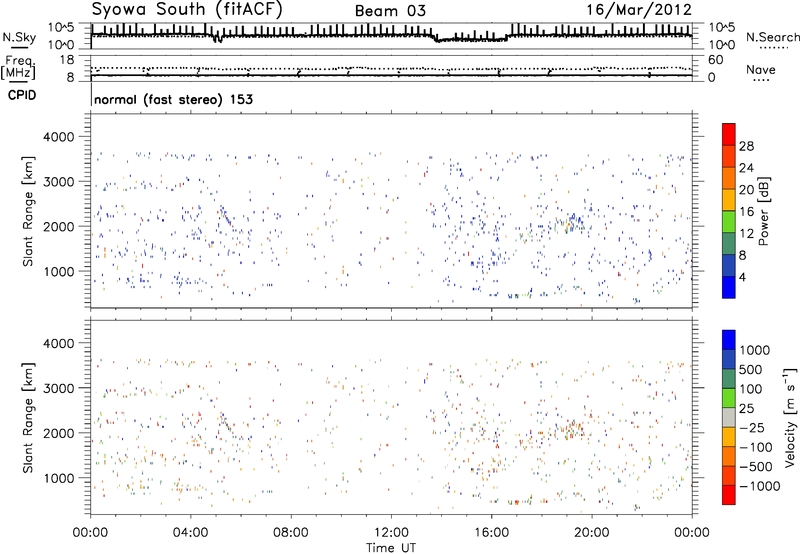800x554 pixels.
Task: Select the 'Nave' legend label
Action: [x=761, y=69]
